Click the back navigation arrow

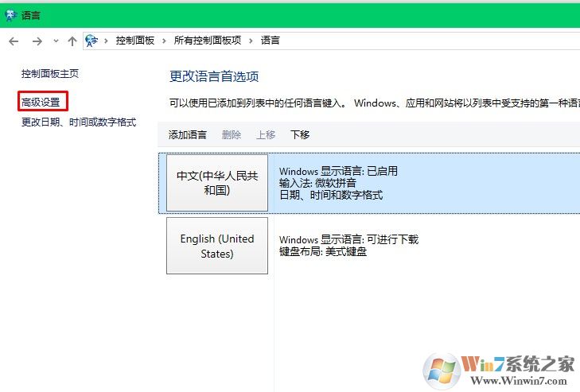[14, 41]
